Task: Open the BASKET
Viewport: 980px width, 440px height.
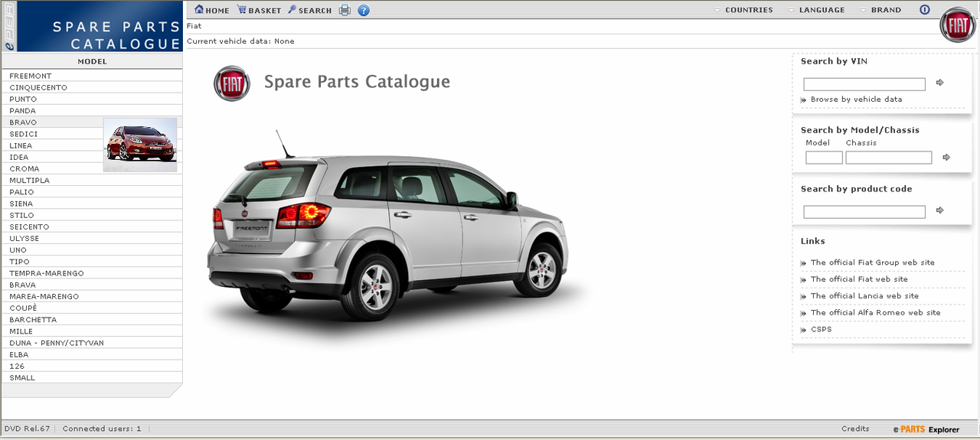Action: [259, 10]
